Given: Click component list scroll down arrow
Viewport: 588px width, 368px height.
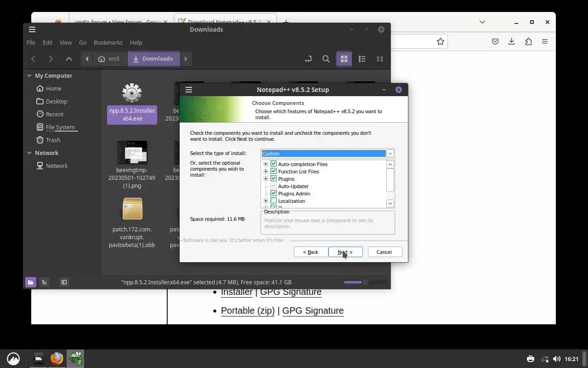Looking at the screenshot, I should [x=390, y=203].
